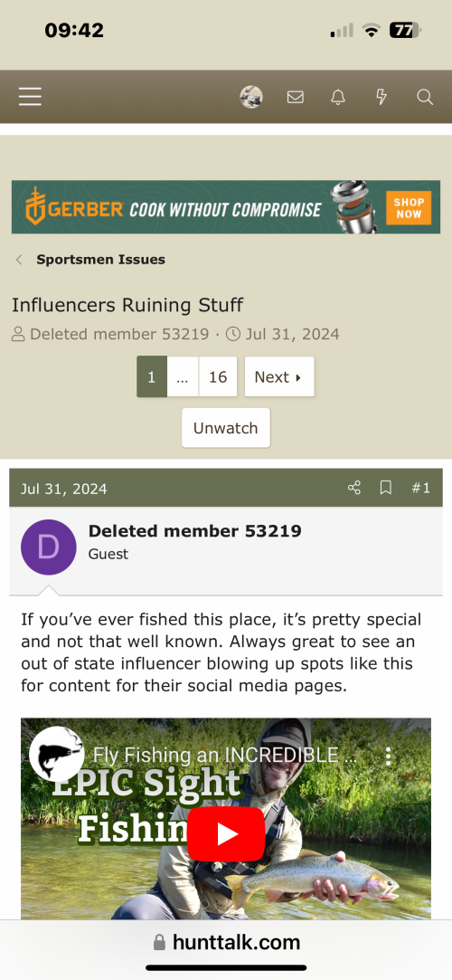The height and width of the screenshot is (980, 452).
Task: Bookmark post #1
Action: (386, 488)
